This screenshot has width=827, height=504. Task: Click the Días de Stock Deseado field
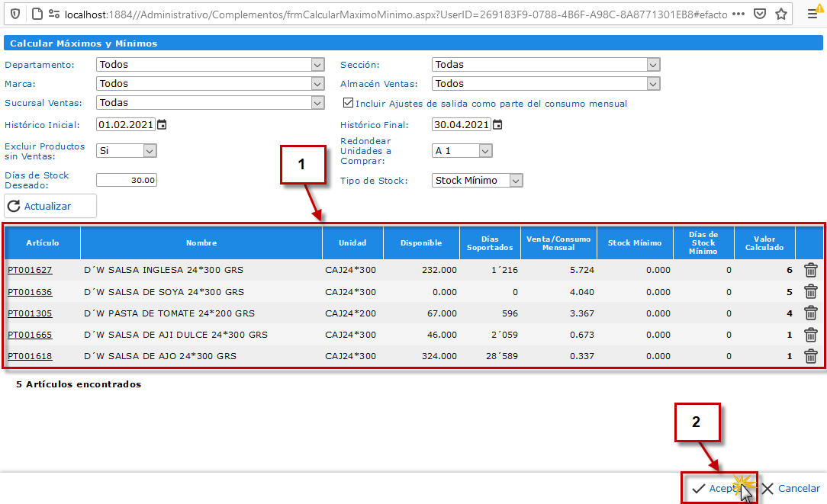[x=127, y=181]
